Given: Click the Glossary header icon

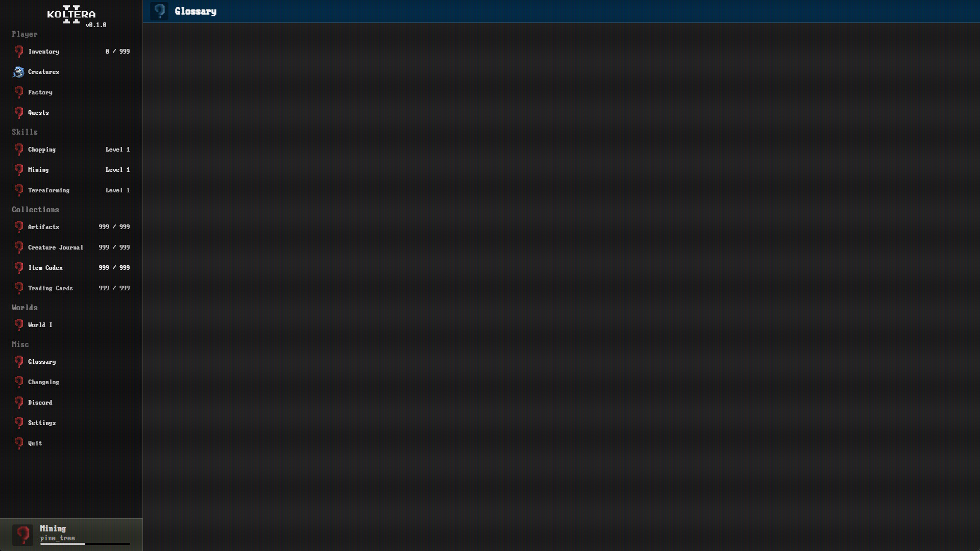Looking at the screenshot, I should coord(159,11).
